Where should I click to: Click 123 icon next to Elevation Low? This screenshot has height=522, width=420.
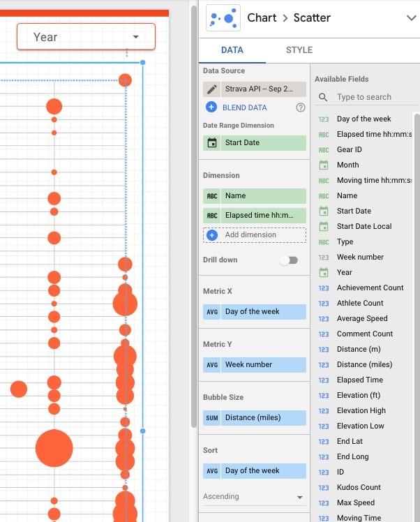(x=324, y=426)
